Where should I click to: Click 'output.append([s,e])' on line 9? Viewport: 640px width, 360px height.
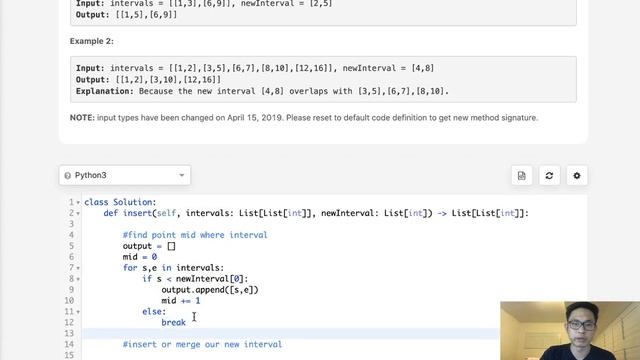(x=210, y=290)
